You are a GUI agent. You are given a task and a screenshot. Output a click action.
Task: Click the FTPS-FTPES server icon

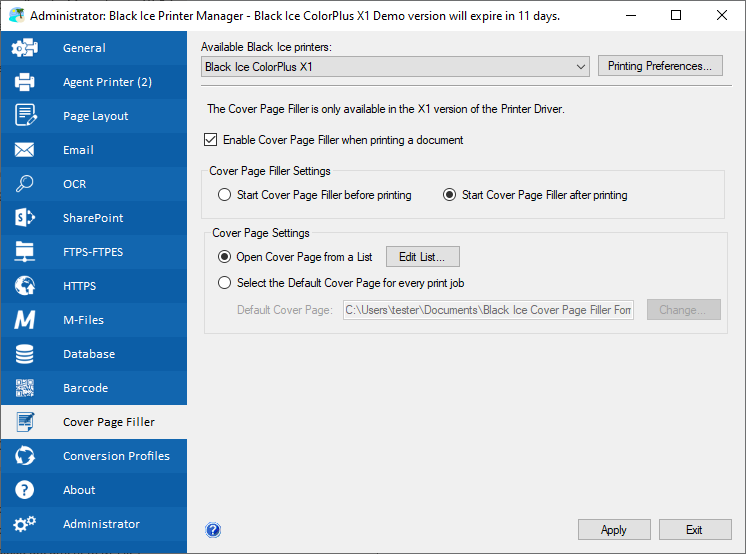24,251
